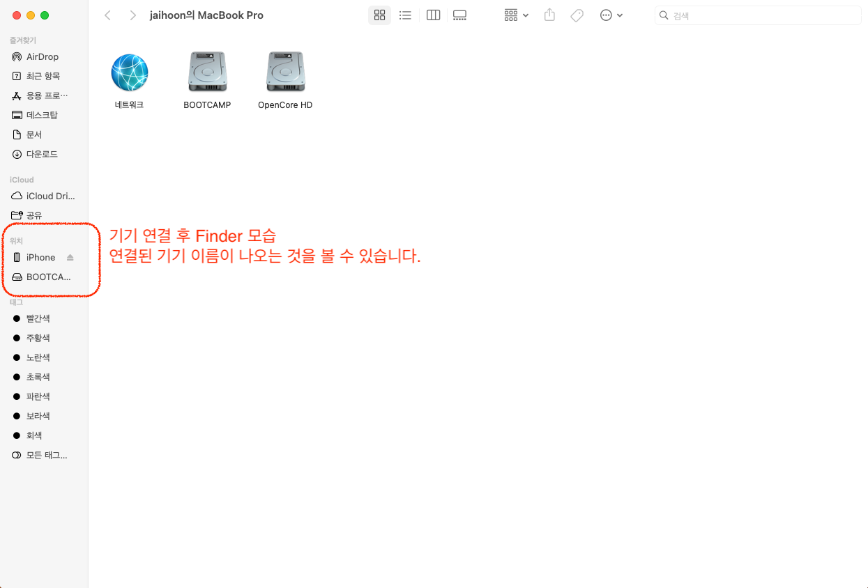Click the BOOTCAMP sidebar disk icon
This screenshot has width=868, height=588.
(x=17, y=277)
